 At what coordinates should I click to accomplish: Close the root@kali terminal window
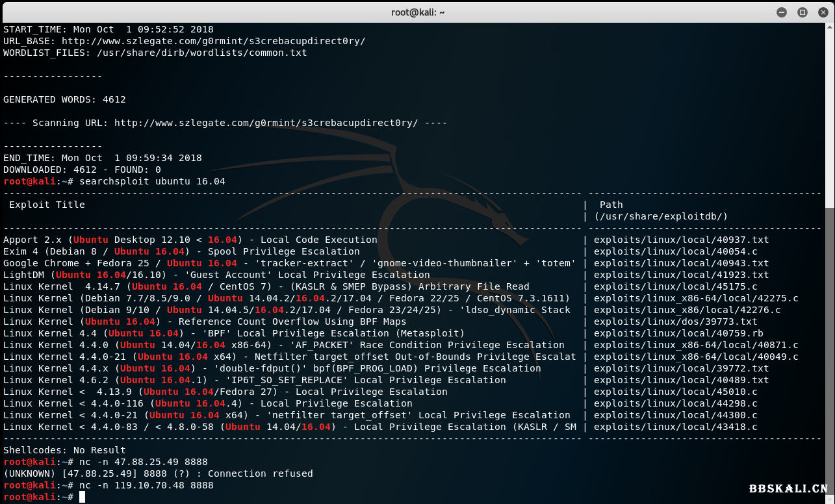[822, 12]
